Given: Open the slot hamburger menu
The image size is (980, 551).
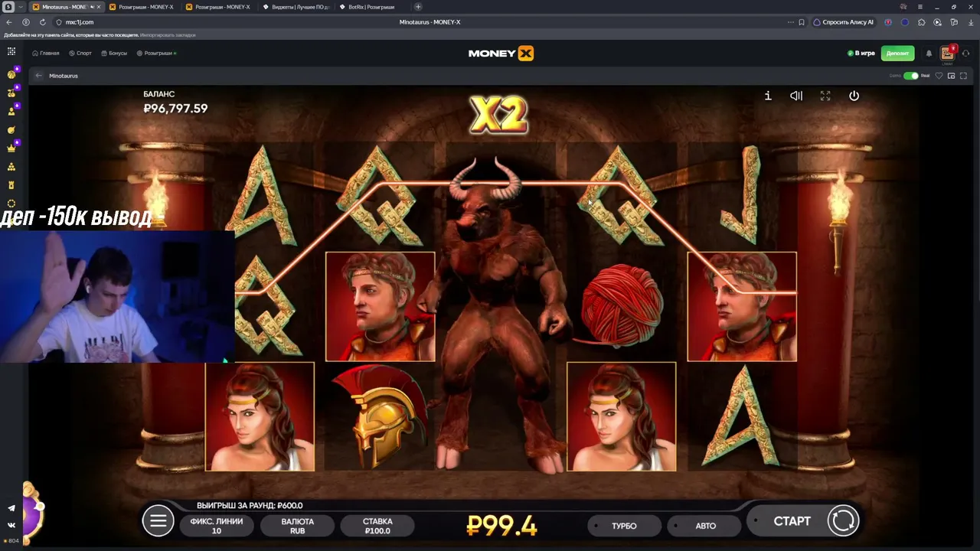Looking at the screenshot, I should 158,521.
